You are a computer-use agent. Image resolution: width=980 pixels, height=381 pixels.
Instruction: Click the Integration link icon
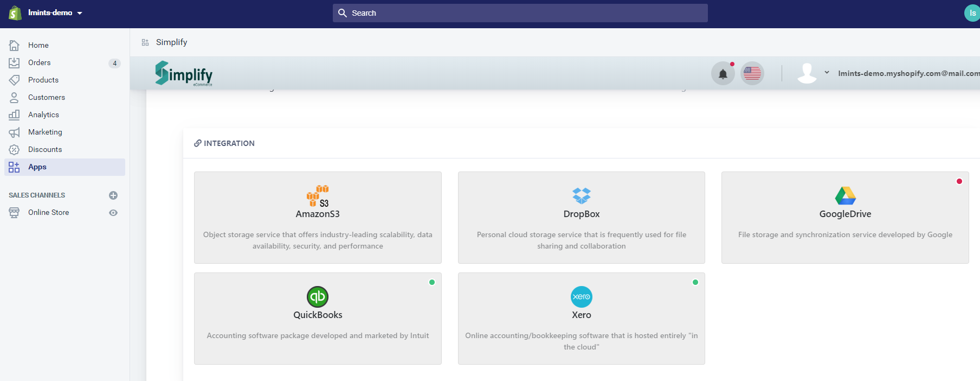198,143
